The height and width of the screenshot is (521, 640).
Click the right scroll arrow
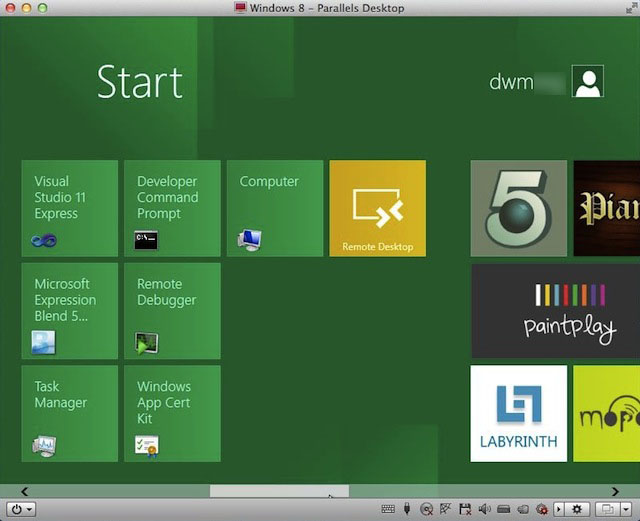[x=615, y=491]
